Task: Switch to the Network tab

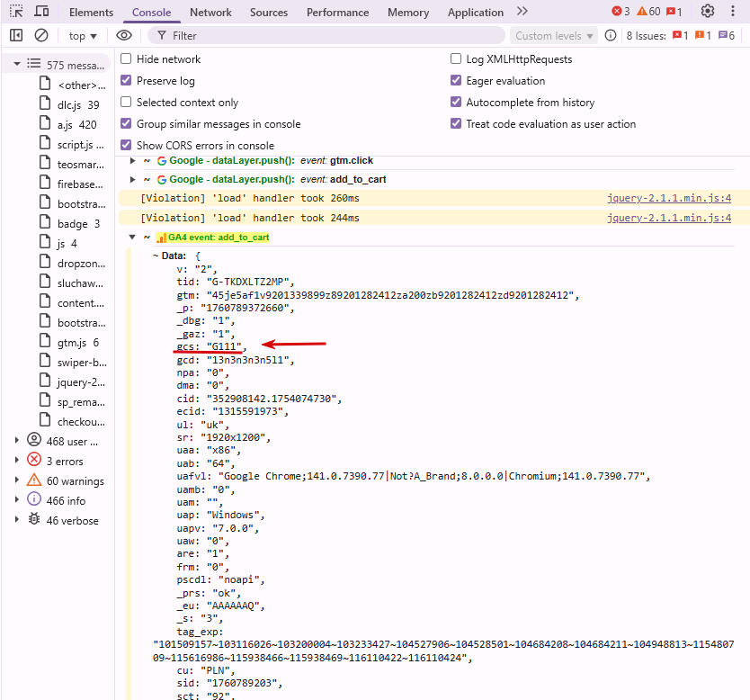Action: tap(210, 13)
